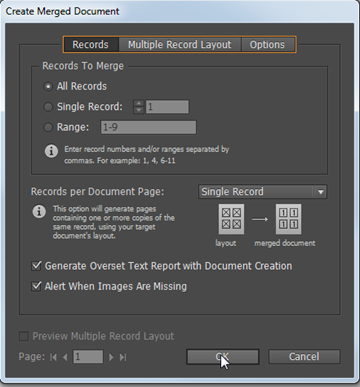360x387 pixels.
Task: Click the merged document preview thumbnail
Action: tap(289, 219)
